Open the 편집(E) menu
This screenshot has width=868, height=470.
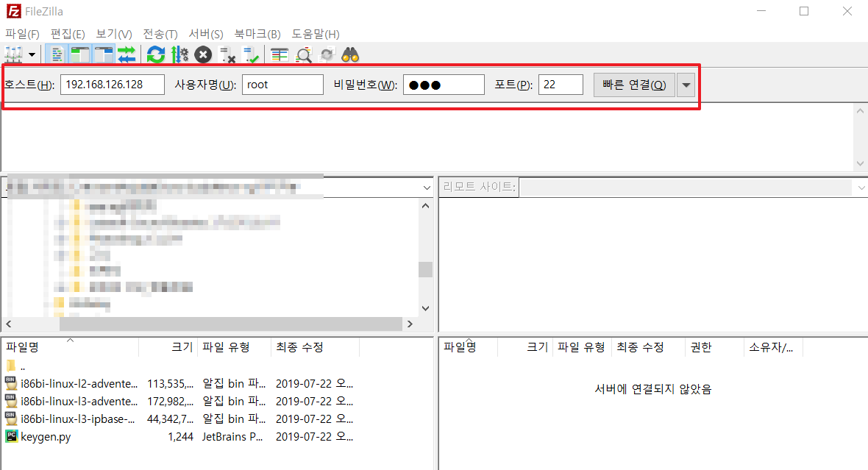pos(68,35)
